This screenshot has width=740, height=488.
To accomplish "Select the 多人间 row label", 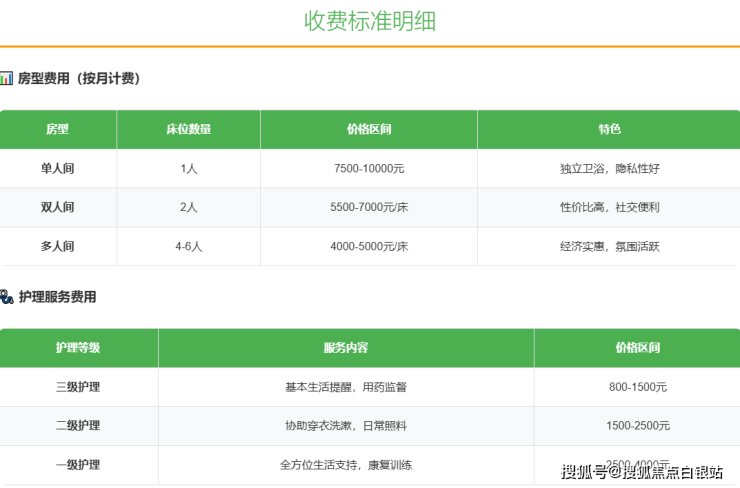I will [x=58, y=246].
